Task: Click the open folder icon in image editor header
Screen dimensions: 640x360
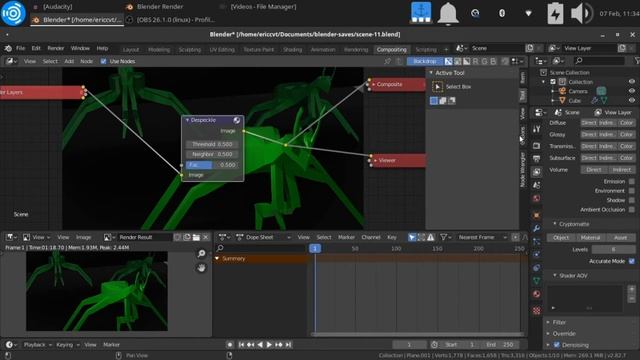Action: (196, 237)
